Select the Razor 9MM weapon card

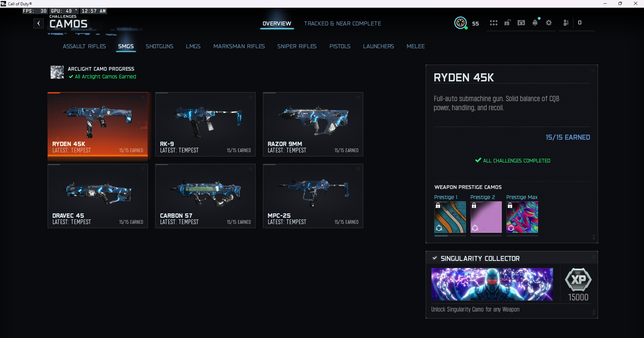[313, 124]
